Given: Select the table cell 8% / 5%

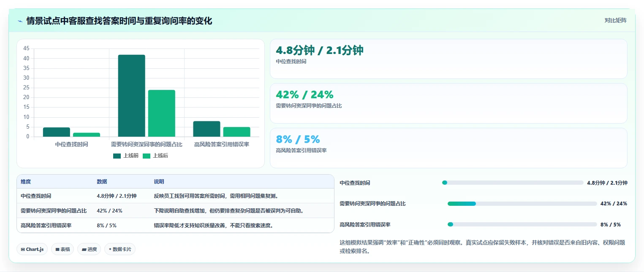Looking at the screenshot, I should pos(121,225).
